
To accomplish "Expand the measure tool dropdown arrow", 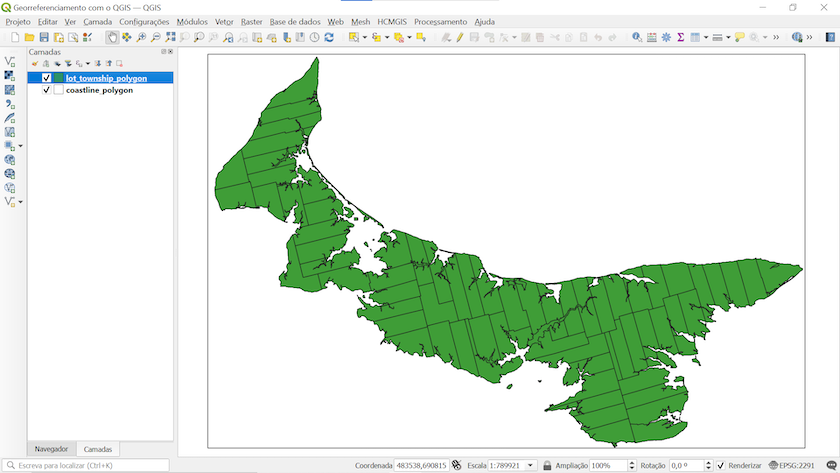I will pos(726,37).
